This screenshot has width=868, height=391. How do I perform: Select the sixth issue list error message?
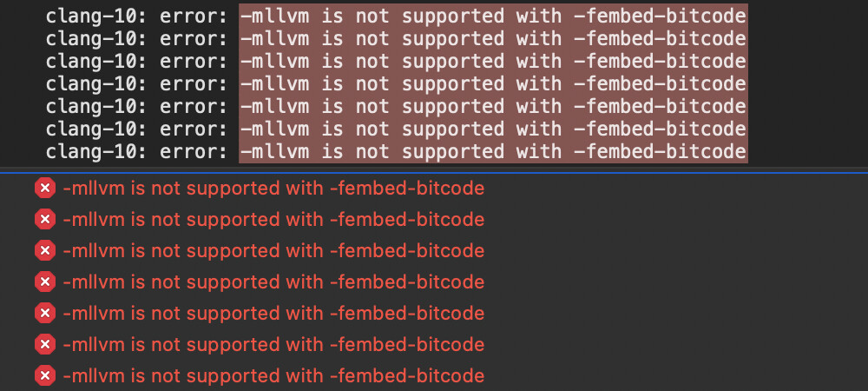pyautogui.click(x=273, y=345)
